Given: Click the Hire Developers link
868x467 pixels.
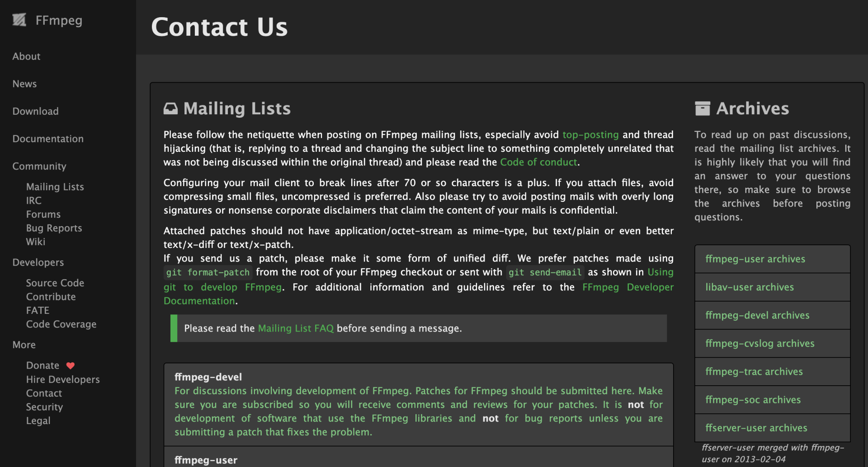Looking at the screenshot, I should pyautogui.click(x=63, y=379).
